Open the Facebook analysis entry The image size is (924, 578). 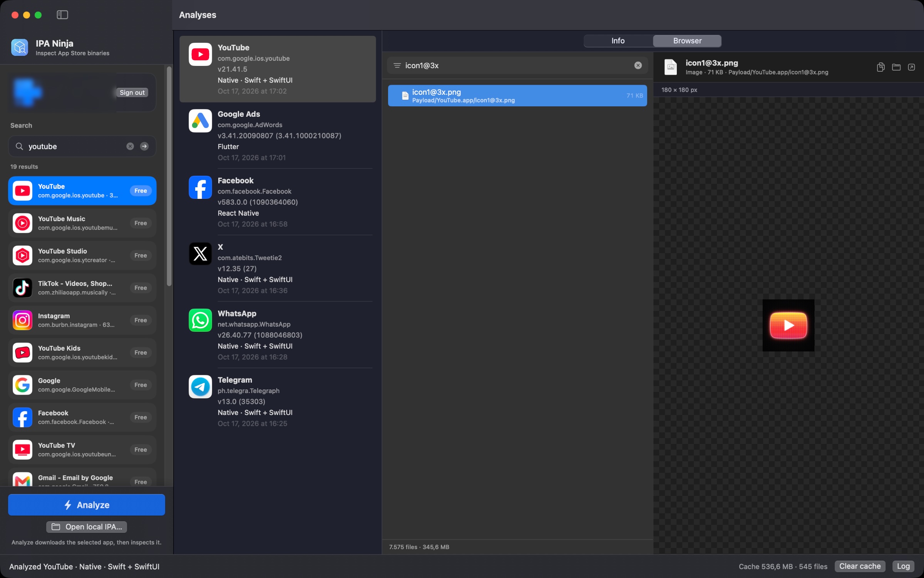[x=278, y=202]
